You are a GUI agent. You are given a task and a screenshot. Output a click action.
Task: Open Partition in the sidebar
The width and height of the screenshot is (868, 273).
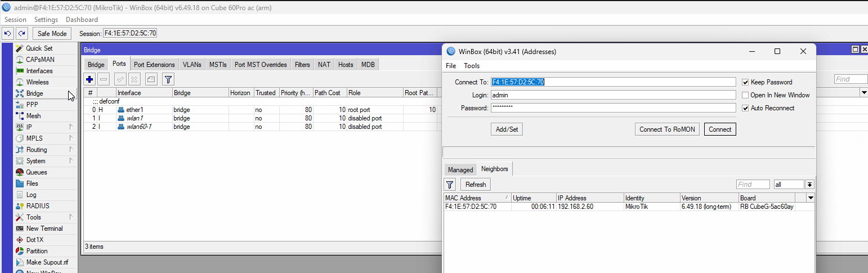(x=37, y=251)
